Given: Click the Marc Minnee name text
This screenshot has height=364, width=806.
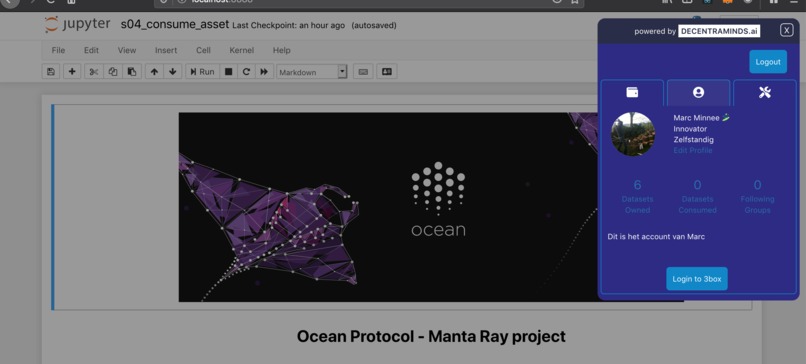Looking at the screenshot, I should tap(697, 118).
